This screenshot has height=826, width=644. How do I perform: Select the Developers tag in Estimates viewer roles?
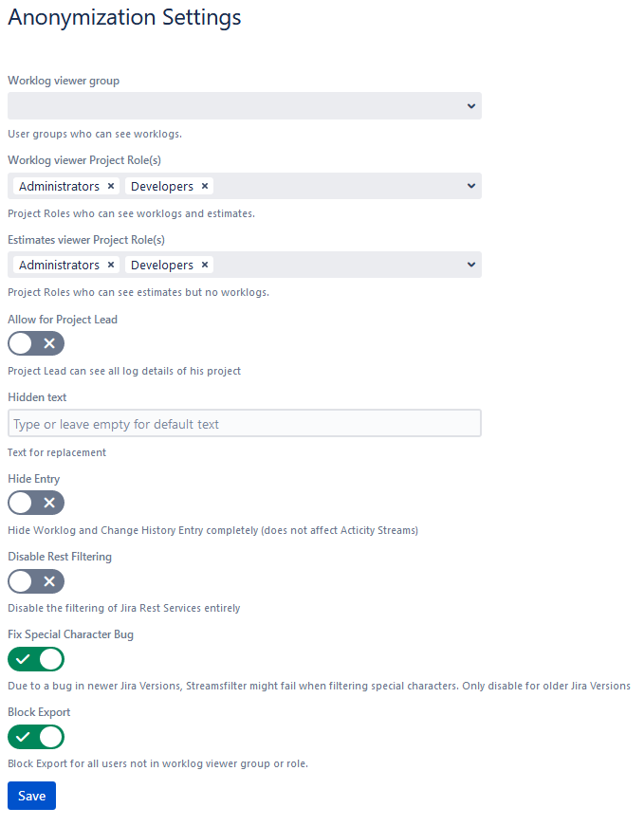[162, 265]
